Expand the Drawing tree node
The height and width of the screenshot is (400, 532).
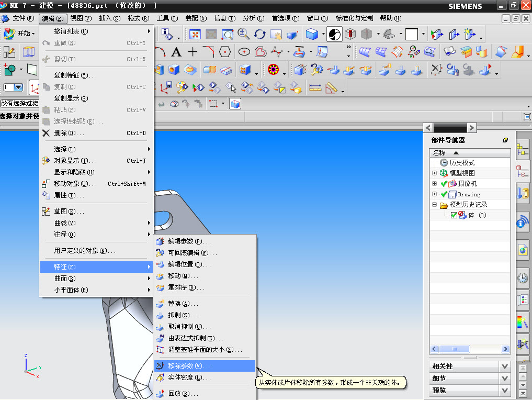click(434, 194)
